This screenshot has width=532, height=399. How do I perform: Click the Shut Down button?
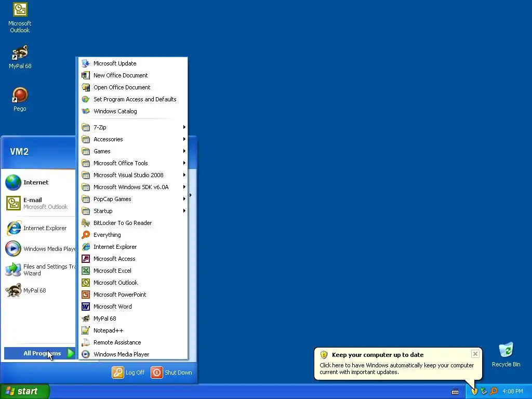point(171,373)
